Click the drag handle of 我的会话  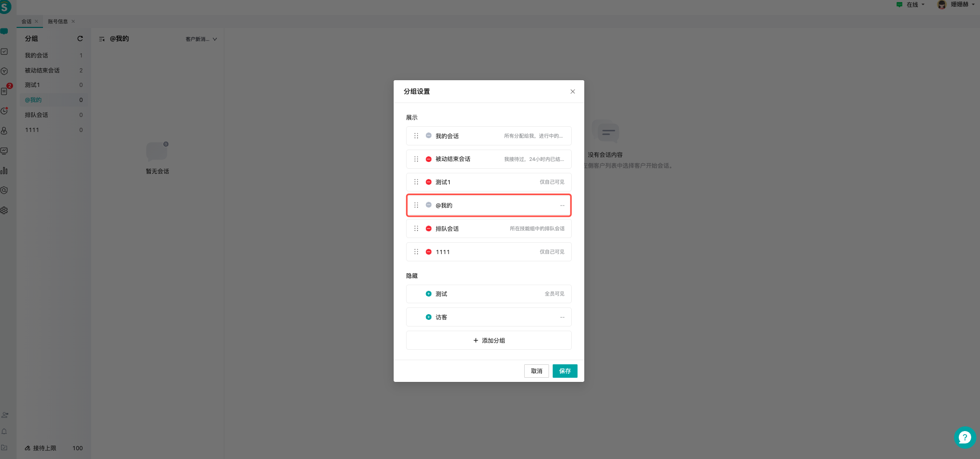(x=416, y=136)
